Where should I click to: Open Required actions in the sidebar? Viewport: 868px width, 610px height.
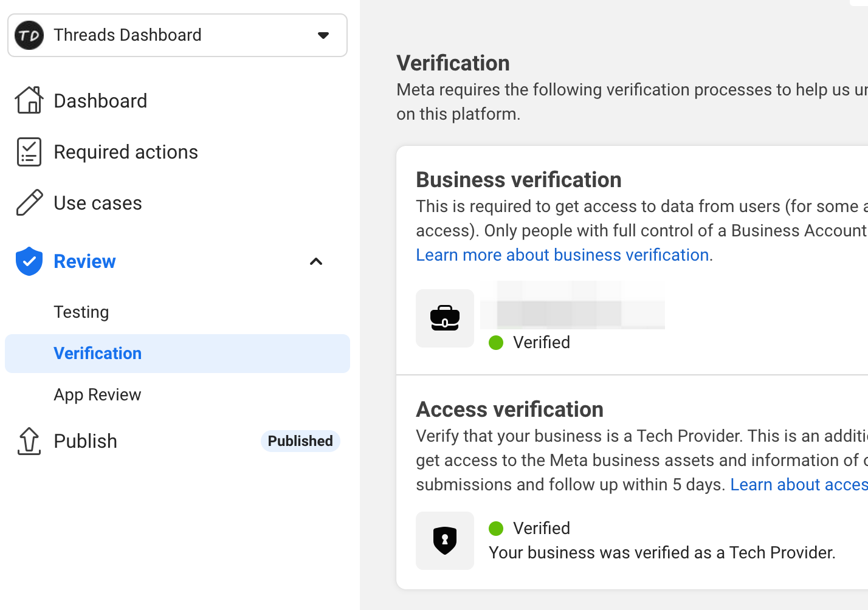(x=126, y=152)
